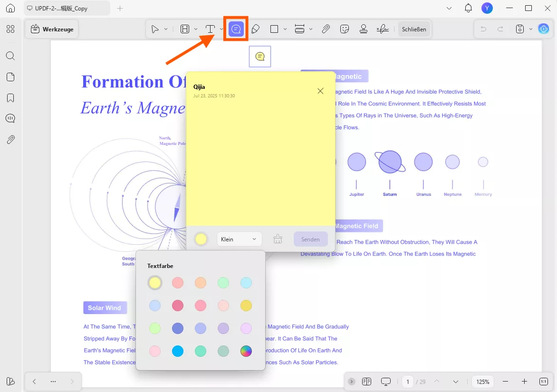Open the notifications bell
This screenshot has height=392, width=557.
pos(468,8)
